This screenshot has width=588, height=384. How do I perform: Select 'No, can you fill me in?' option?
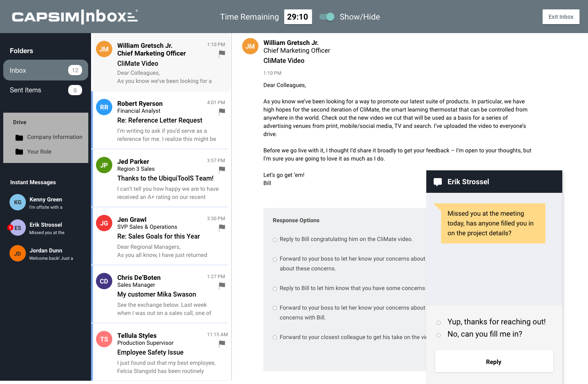pos(439,335)
